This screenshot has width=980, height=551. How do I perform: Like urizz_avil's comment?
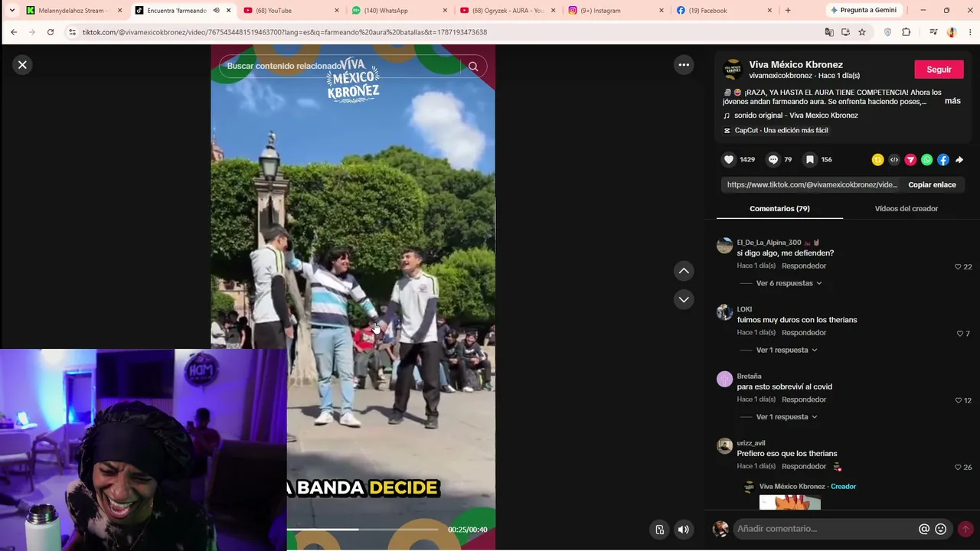[958, 468]
